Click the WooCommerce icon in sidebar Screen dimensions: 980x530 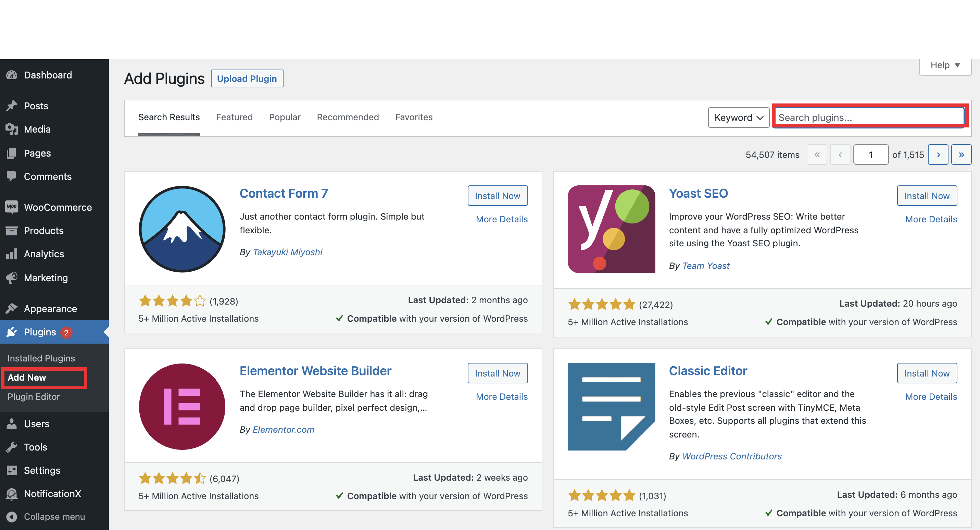[12, 206]
